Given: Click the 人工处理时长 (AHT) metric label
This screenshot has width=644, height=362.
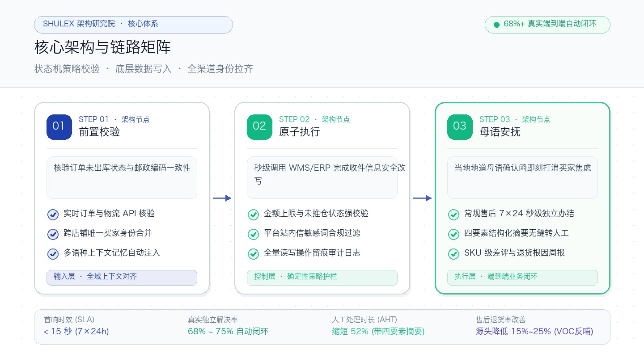Looking at the screenshot, I should coord(364,320).
